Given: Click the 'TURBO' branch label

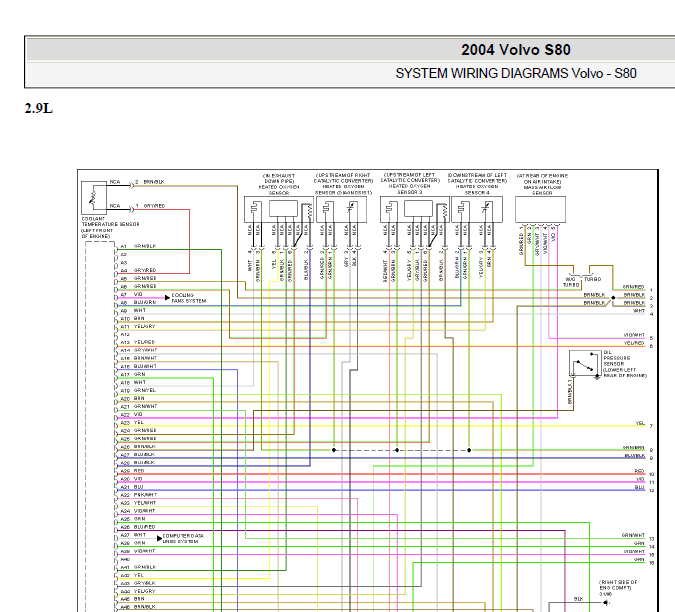Looking at the screenshot, I should click(x=592, y=279).
